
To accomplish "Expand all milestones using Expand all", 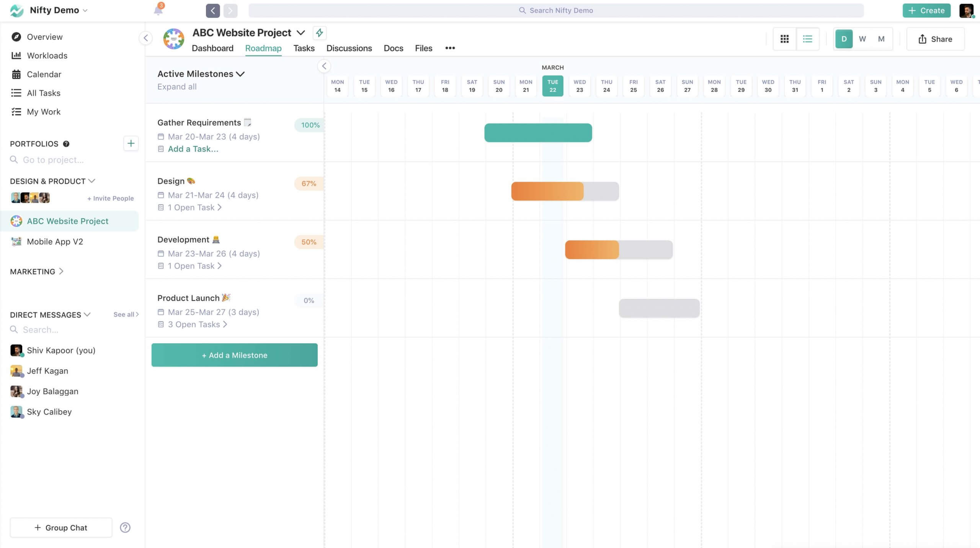I will (x=176, y=86).
